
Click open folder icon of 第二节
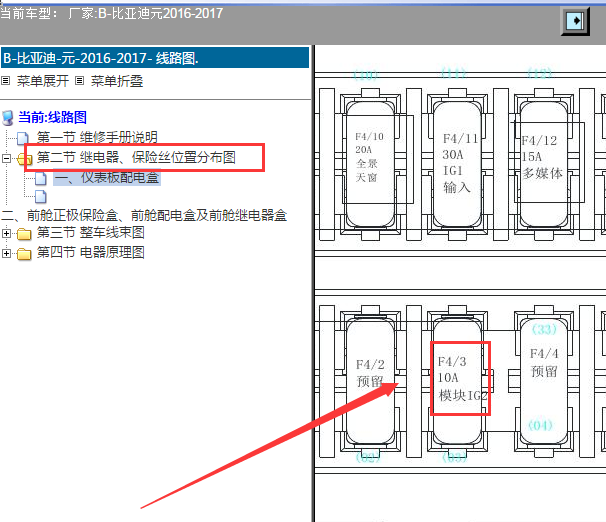click(24, 158)
